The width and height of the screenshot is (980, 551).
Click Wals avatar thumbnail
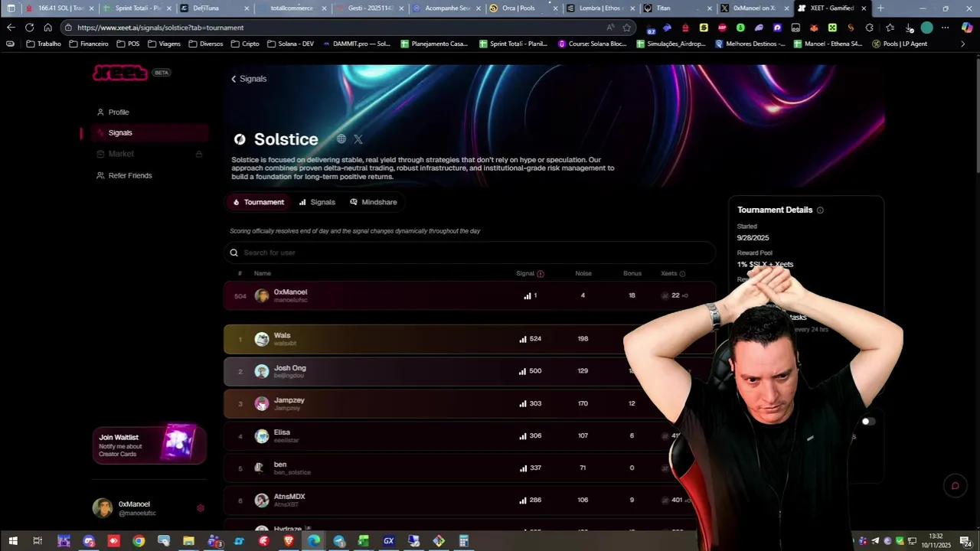click(262, 339)
